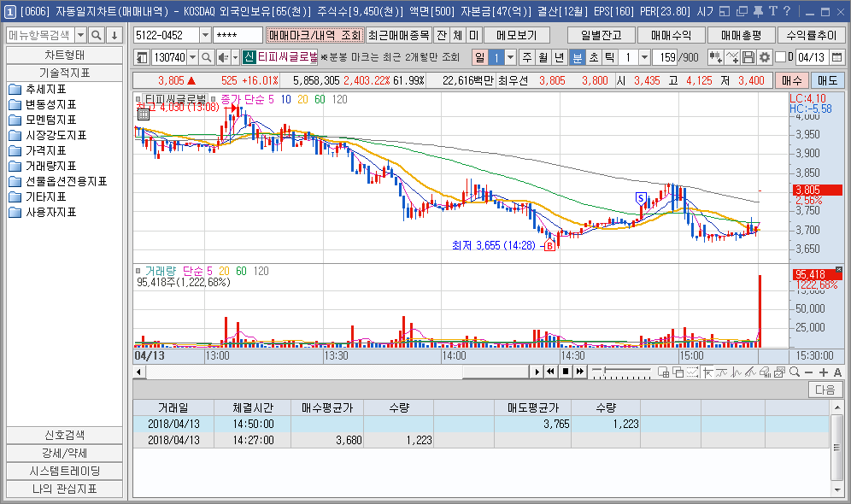851x504 pixels.
Task: Adjust the chart zoom slider in bottom toolbar
Action: point(603,371)
